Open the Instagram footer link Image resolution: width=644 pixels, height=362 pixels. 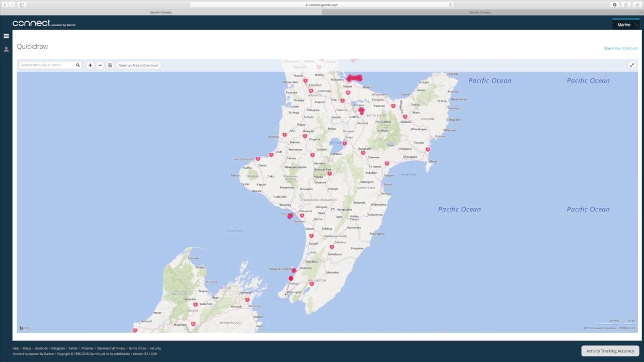tap(58, 348)
